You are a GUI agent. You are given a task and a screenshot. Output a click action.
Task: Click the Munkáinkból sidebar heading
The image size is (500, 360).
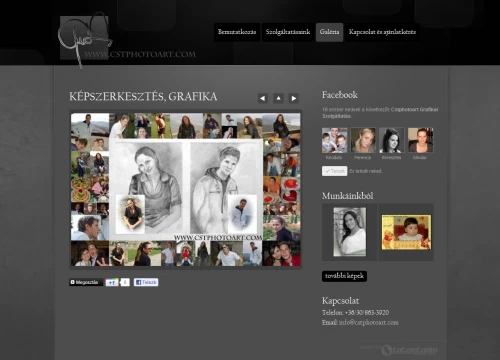347,196
